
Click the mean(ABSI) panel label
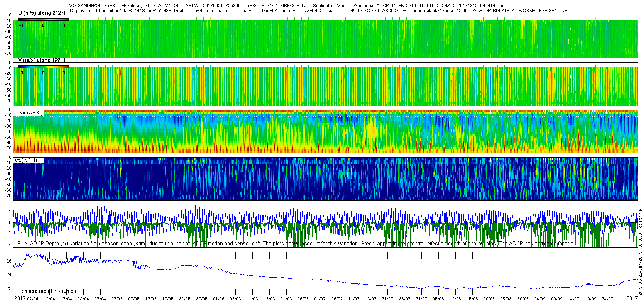coord(29,113)
